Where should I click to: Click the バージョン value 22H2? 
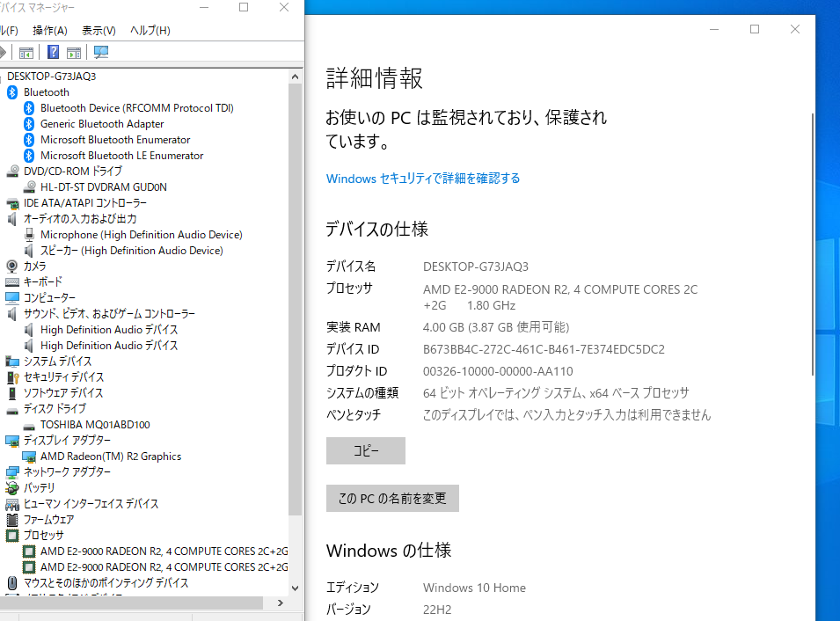[x=437, y=610]
